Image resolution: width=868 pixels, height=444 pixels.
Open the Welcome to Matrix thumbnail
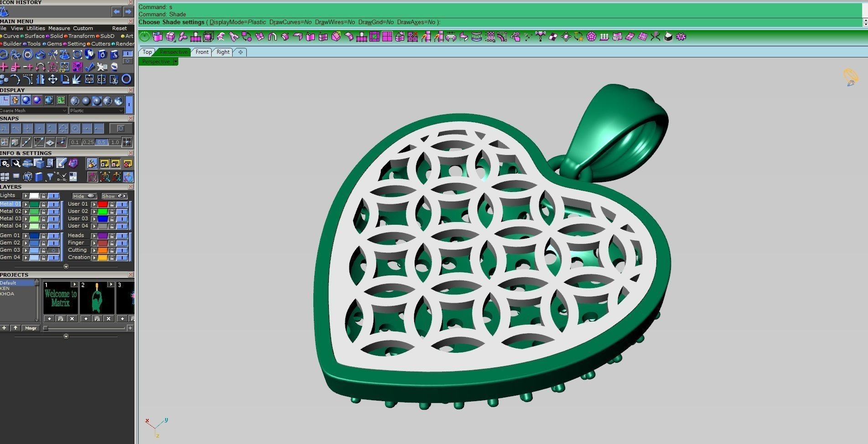pos(61,298)
